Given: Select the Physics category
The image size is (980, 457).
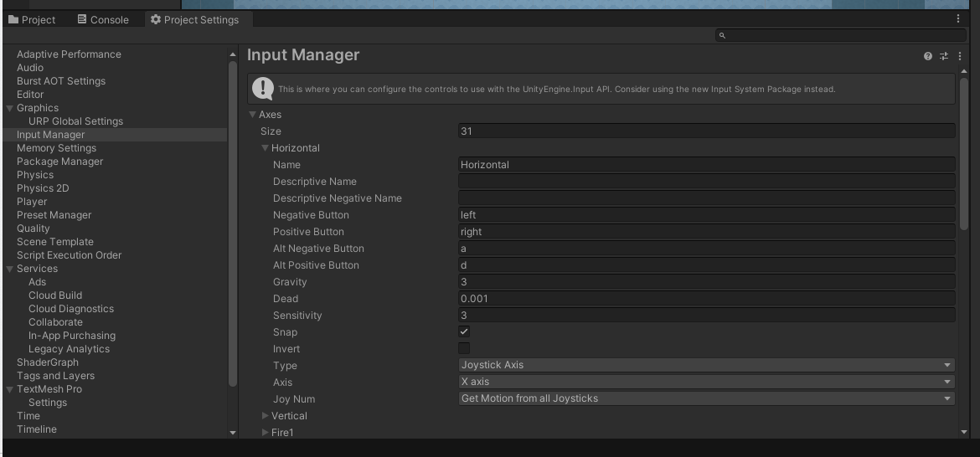Looking at the screenshot, I should coord(35,175).
